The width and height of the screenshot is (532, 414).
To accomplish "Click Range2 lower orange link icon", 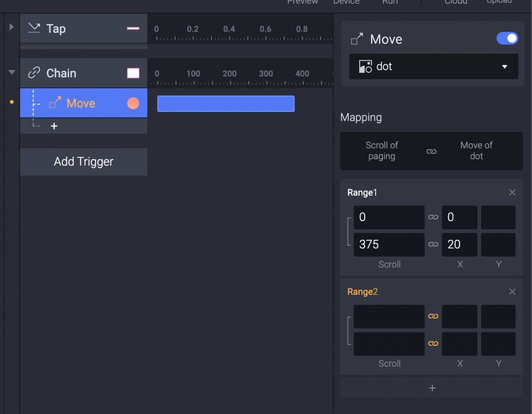I will coord(433,343).
